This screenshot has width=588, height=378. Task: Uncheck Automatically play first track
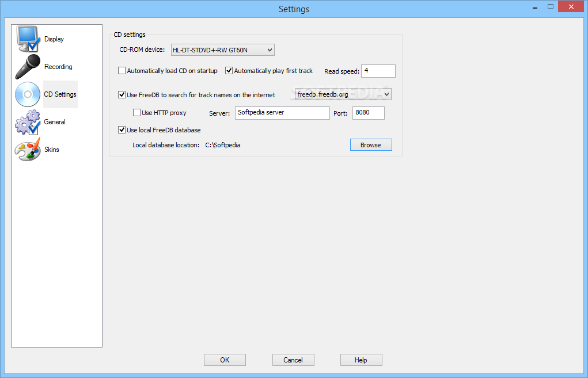tap(229, 70)
